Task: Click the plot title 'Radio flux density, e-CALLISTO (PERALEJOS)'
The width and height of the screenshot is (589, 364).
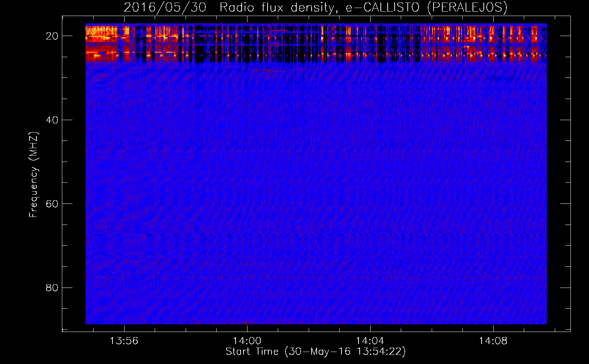Action: [x=363, y=8]
